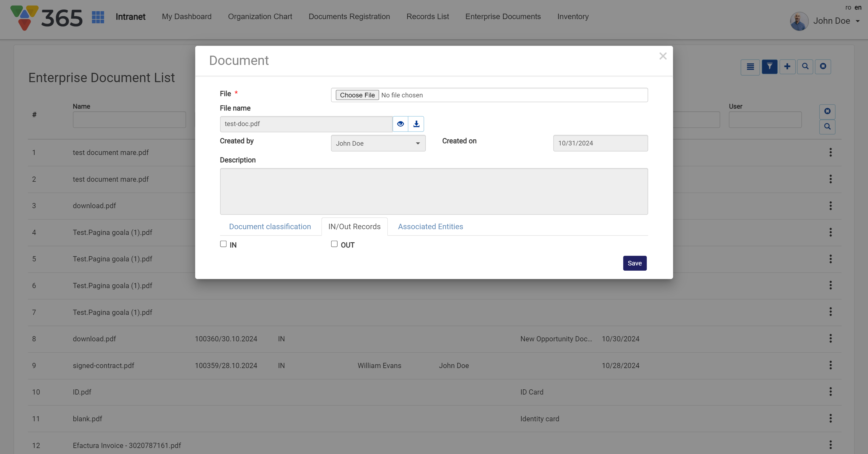The image size is (868, 454).
Task: Click the plus add document icon
Action: click(787, 66)
